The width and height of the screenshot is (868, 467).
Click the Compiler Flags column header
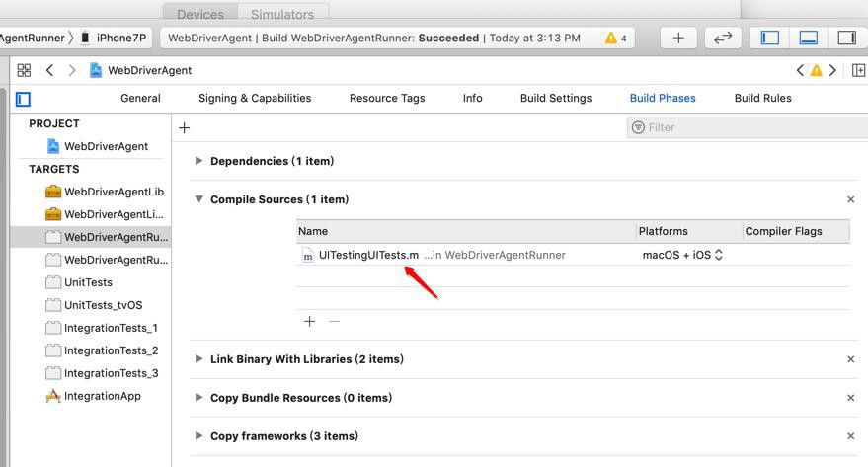coord(796,231)
